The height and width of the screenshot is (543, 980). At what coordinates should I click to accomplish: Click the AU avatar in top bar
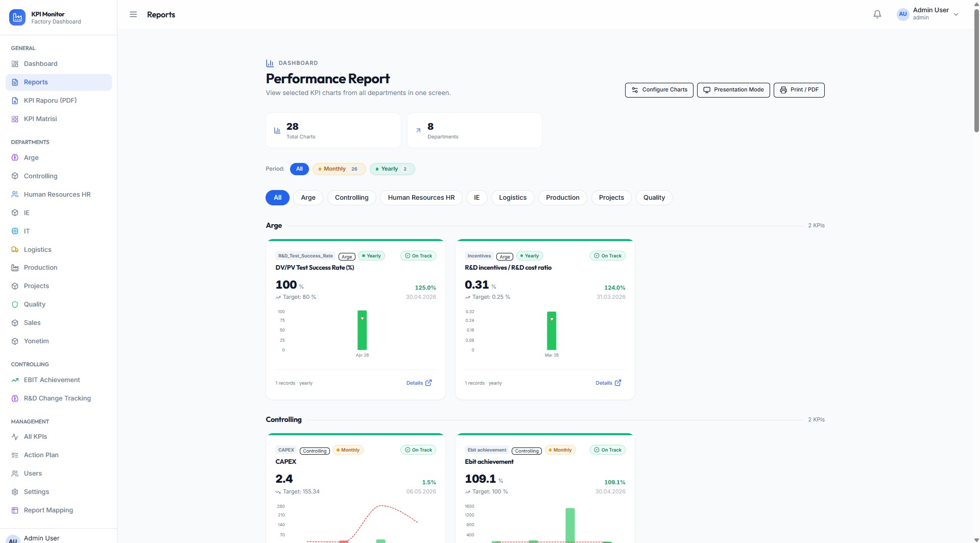coord(903,14)
